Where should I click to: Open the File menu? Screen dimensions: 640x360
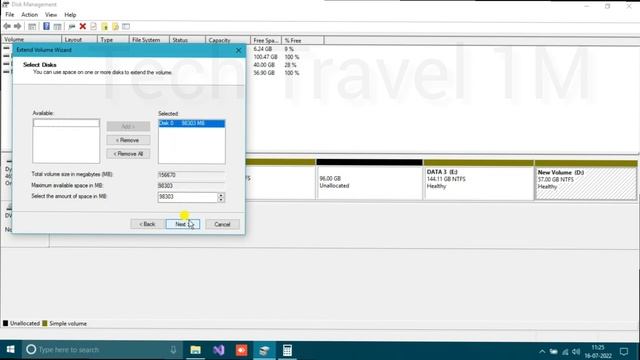point(10,15)
